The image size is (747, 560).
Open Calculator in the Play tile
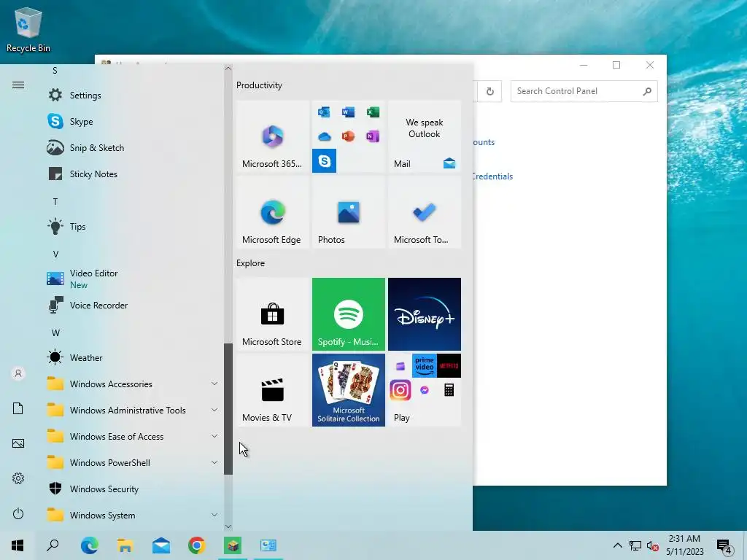point(449,391)
